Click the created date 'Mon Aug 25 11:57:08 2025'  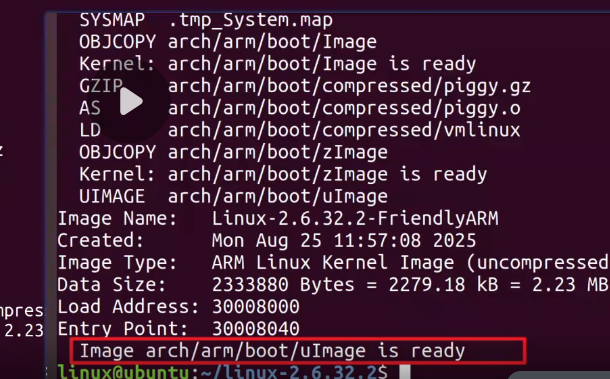click(x=344, y=240)
